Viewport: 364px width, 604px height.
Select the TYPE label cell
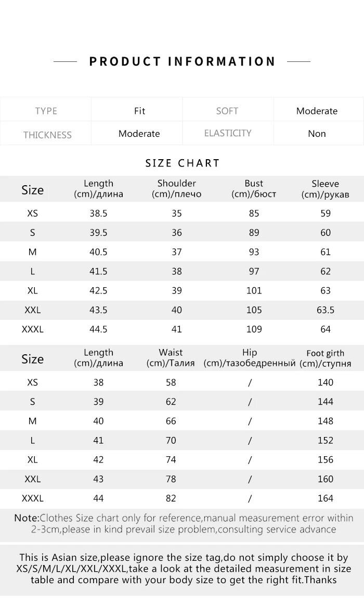(46, 111)
